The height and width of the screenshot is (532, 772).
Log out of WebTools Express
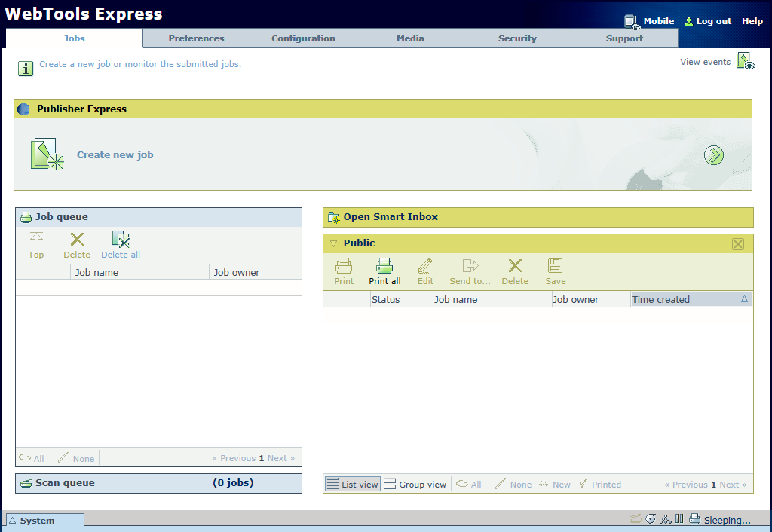[x=713, y=21]
